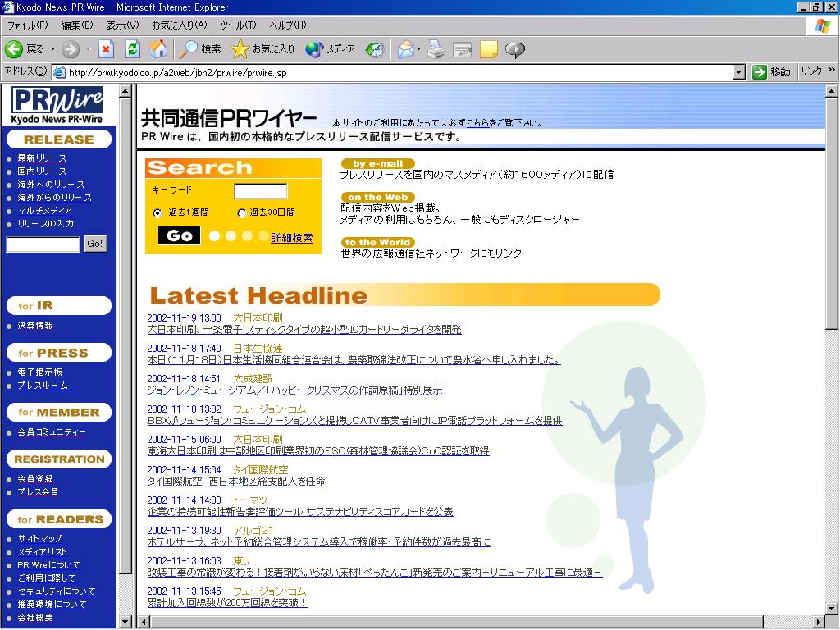Open sidebar link マルチメディア
The height and width of the screenshot is (630, 840).
pos(44,211)
